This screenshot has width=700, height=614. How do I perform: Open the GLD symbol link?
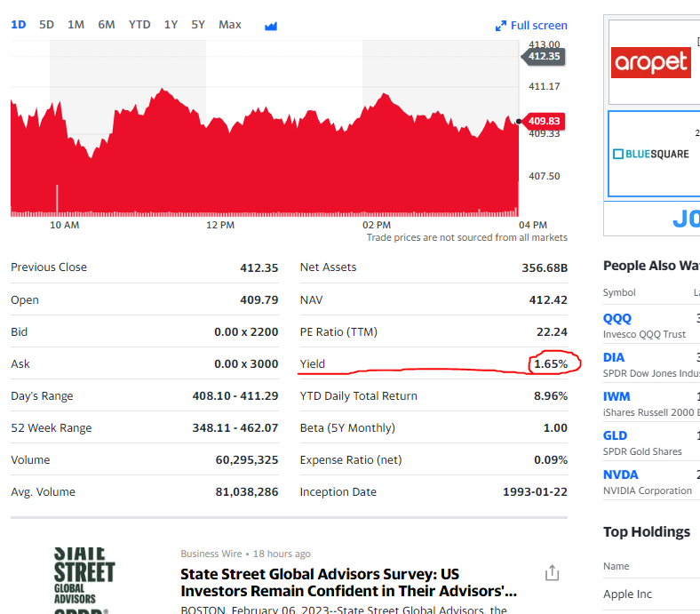click(615, 435)
